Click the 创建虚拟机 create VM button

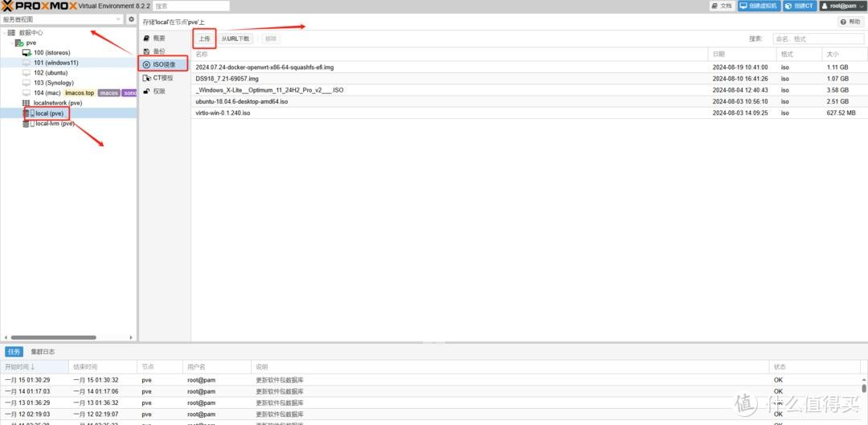pos(757,6)
